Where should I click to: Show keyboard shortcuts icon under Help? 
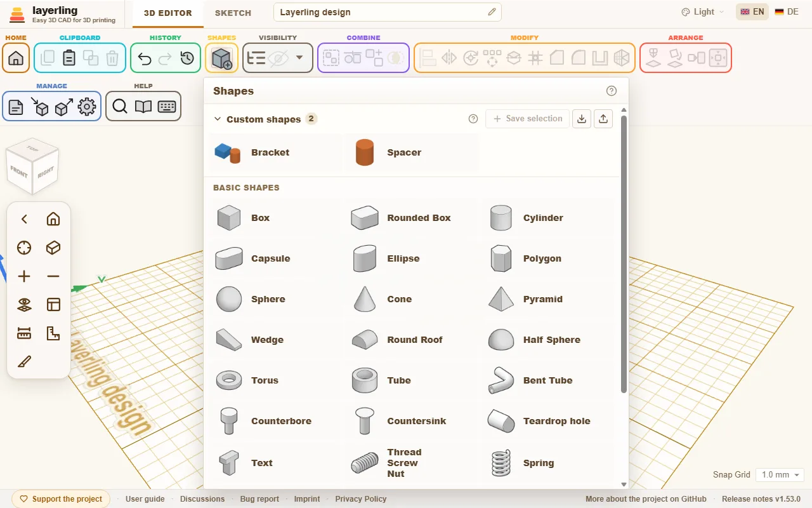[167, 107]
